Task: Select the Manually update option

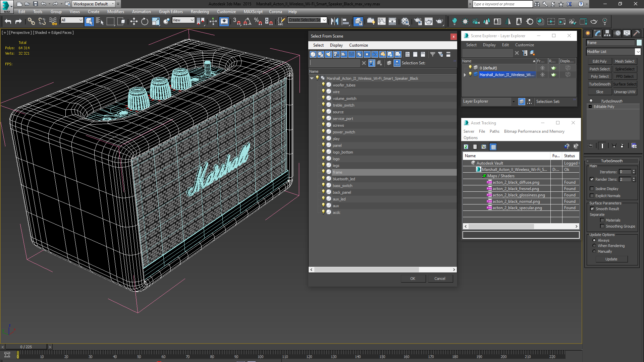Action: [594, 251]
